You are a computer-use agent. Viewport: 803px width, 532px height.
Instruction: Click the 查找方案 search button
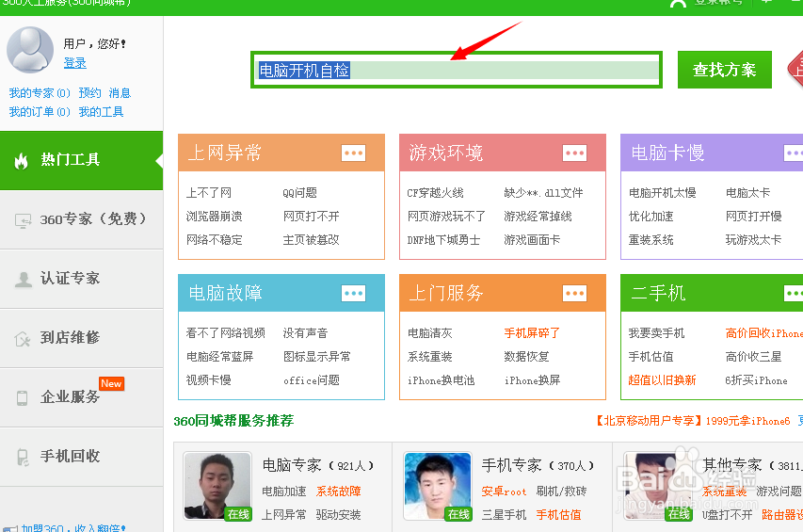725,70
